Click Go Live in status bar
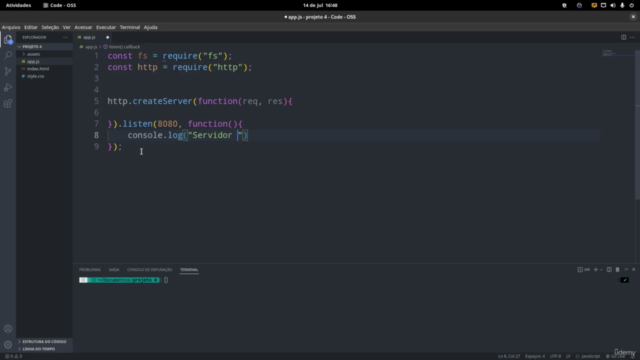 615,356
